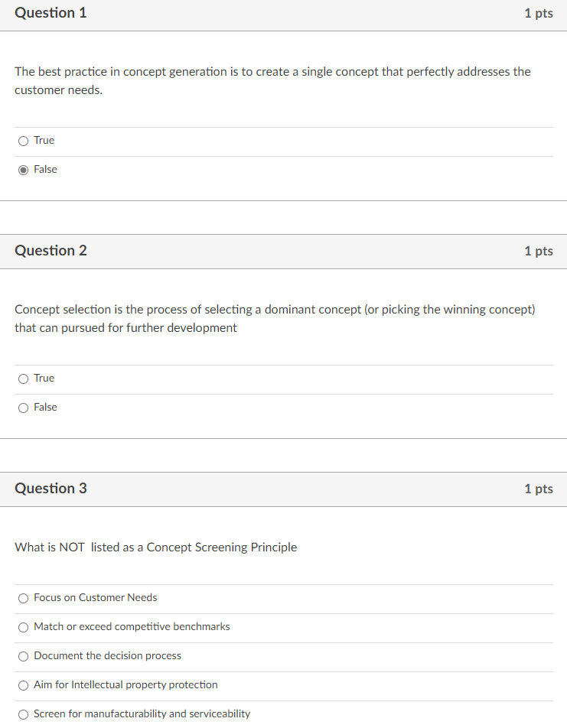The width and height of the screenshot is (567, 728).
Task: Select 'Focus on Customer Needs' radio option
Action: pyautogui.click(x=24, y=598)
